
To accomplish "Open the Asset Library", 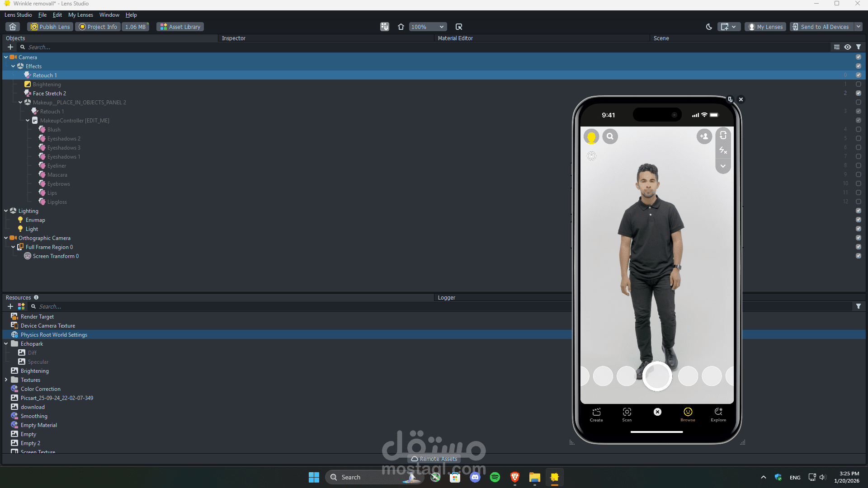I will coord(180,27).
